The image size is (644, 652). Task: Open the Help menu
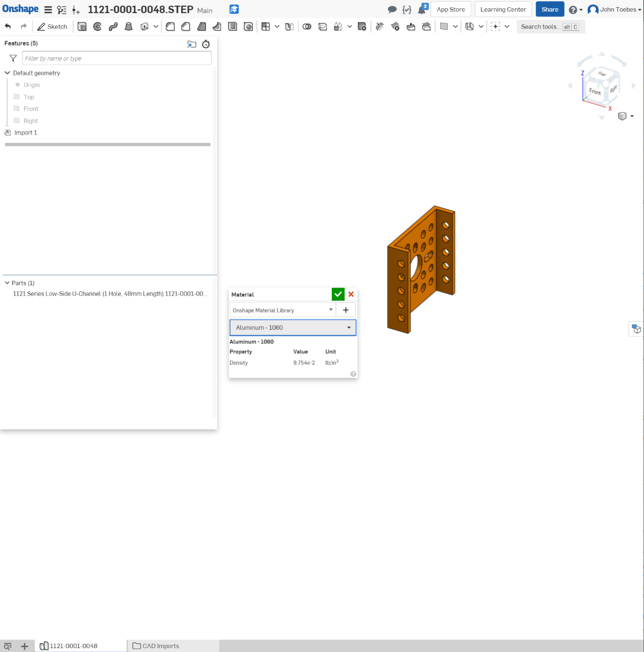click(576, 9)
